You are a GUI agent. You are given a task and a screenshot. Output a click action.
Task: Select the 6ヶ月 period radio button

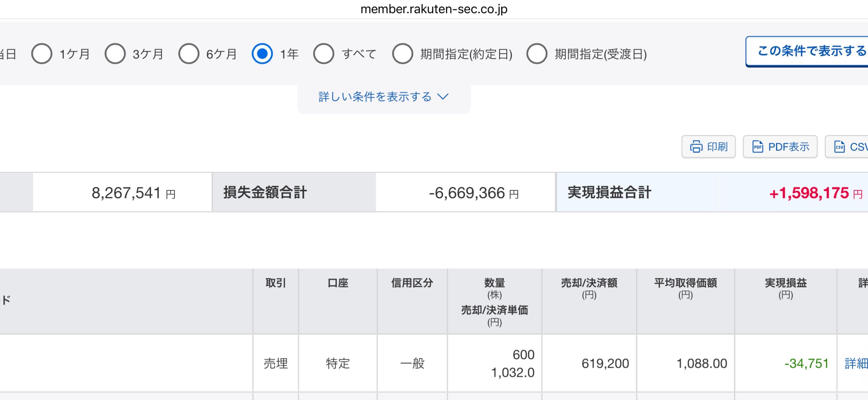[189, 53]
